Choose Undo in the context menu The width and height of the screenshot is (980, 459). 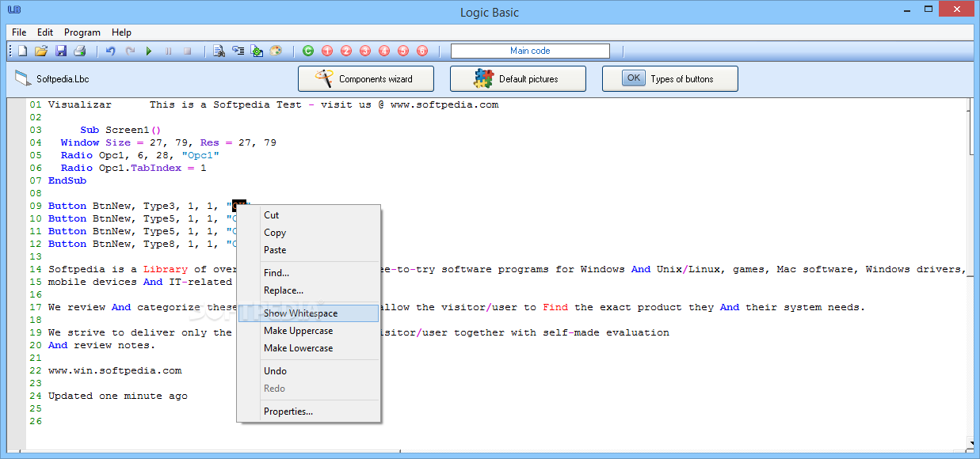tap(309, 371)
